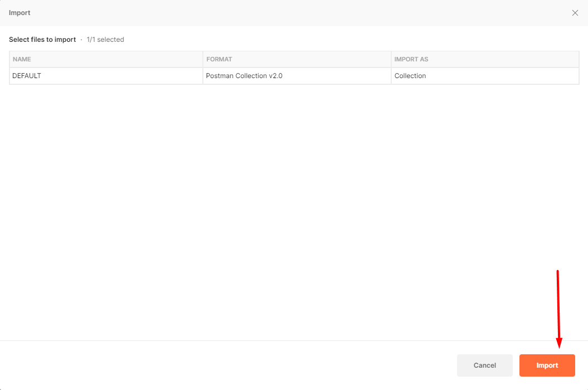Click the Import dialog title
Screen dimensions: 588x390
pos(20,12)
